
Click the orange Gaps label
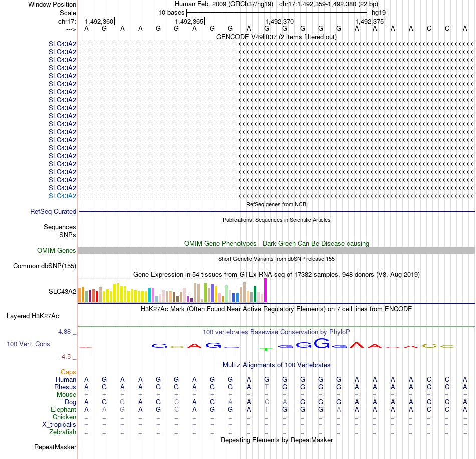point(68,372)
